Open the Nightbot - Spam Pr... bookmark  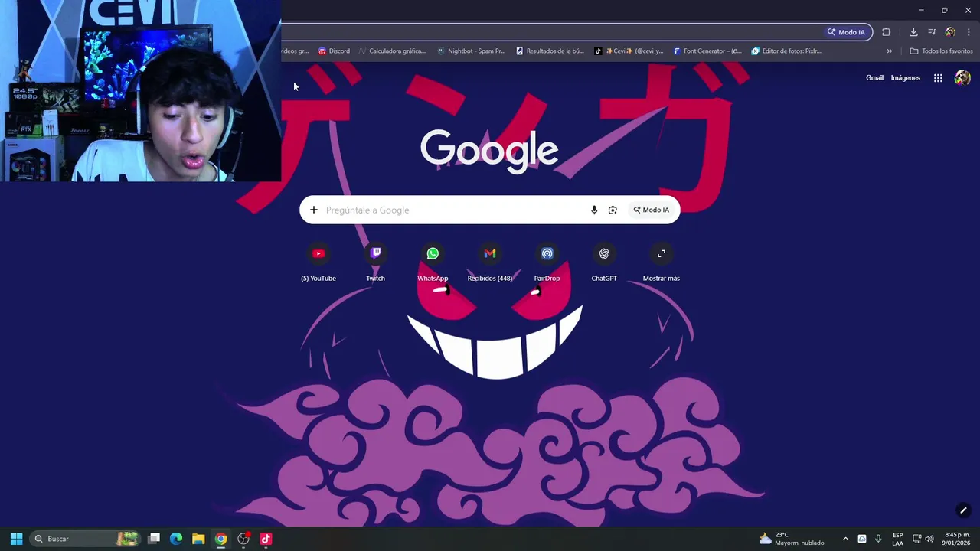pos(471,51)
